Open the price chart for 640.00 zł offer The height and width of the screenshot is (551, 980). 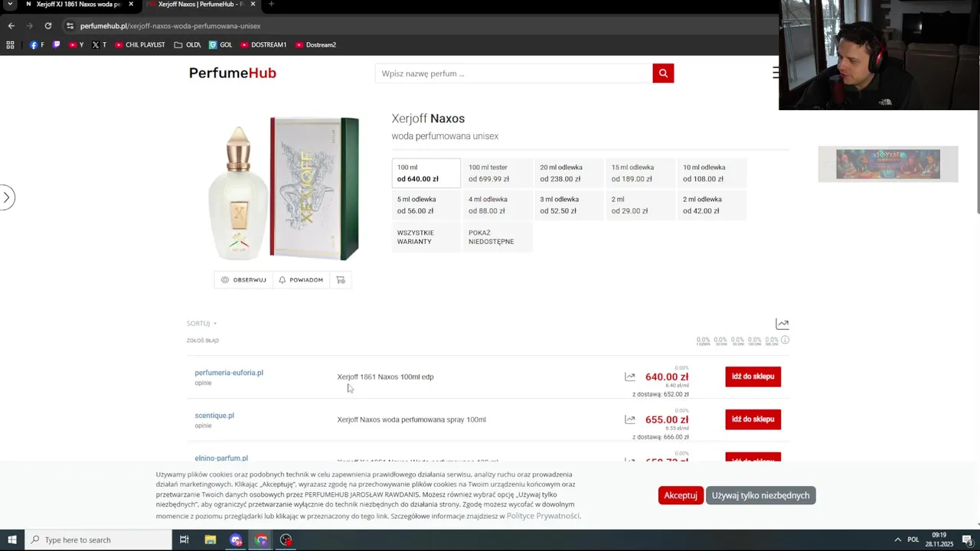629,377
